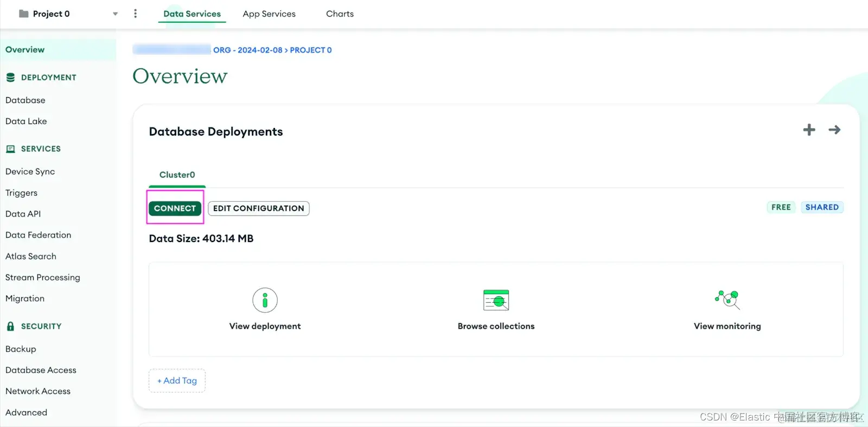The width and height of the screenshot is (868, 427).
Task: Open Atlas Search in the sidebar
Action: point(31,256)
